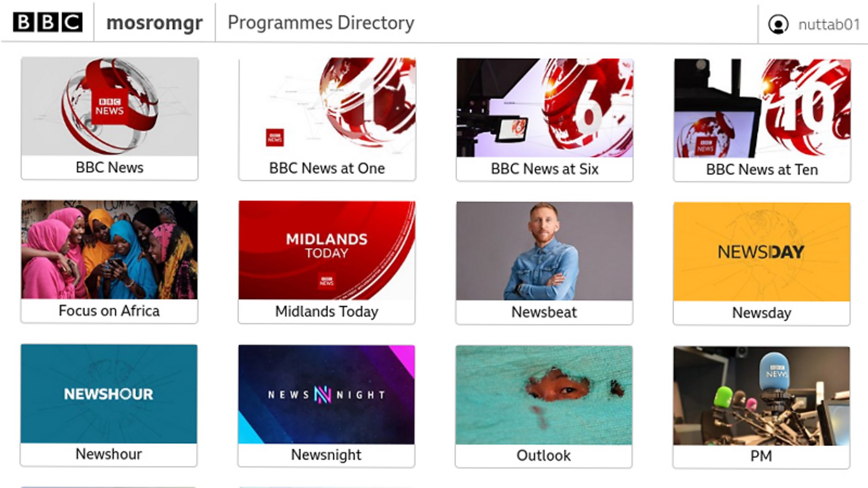Screen dimensions: 868x488
Task: Click the PM studio microphone thumbnail
Action: tap(761, 396)
